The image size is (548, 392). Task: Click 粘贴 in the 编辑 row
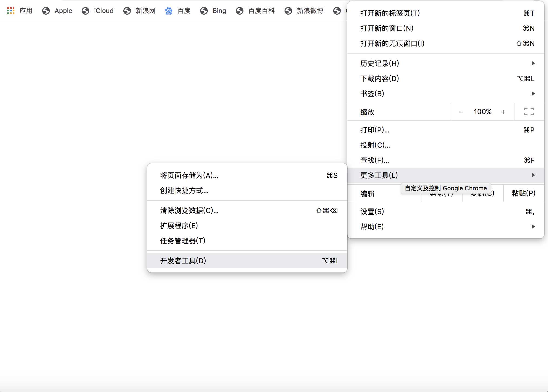pos(523,193)
